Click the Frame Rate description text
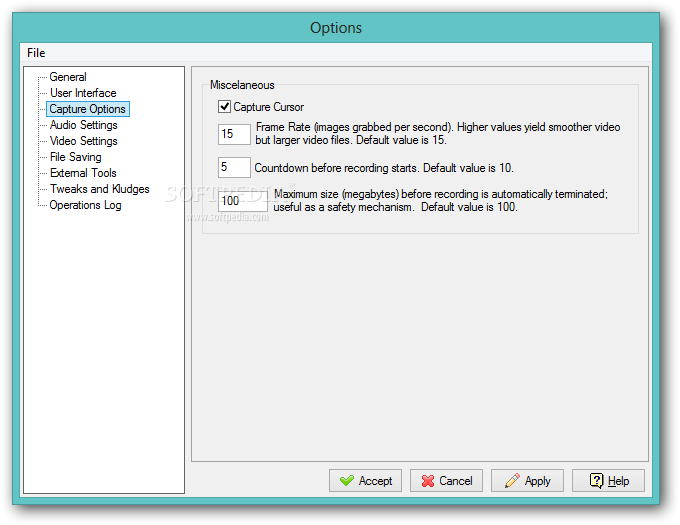The image size is (680, 525). [438, 134]
